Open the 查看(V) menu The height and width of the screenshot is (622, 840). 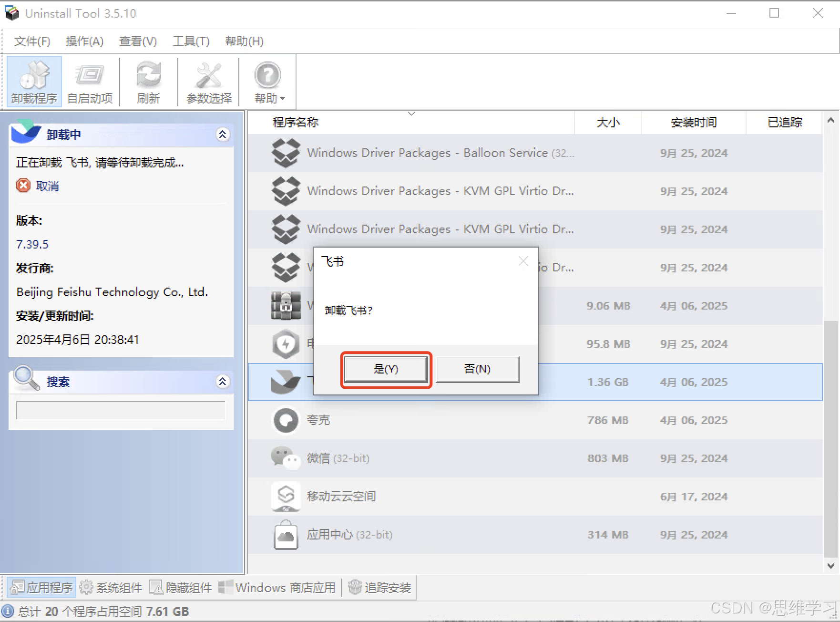click(138, 41)
